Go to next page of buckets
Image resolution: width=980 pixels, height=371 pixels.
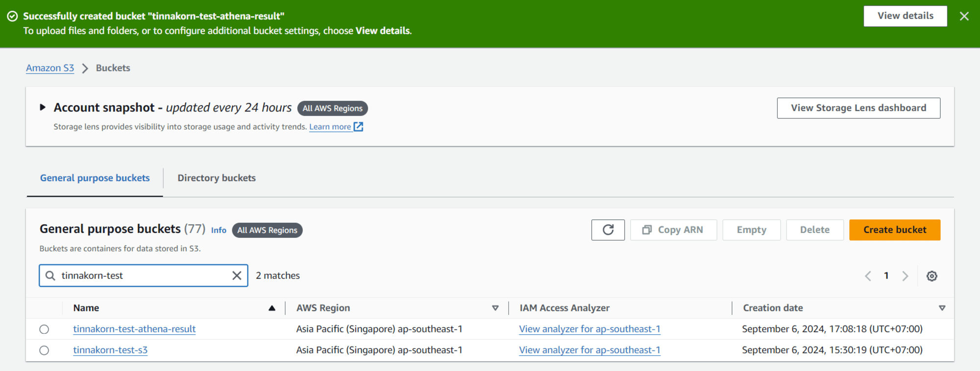905,276
